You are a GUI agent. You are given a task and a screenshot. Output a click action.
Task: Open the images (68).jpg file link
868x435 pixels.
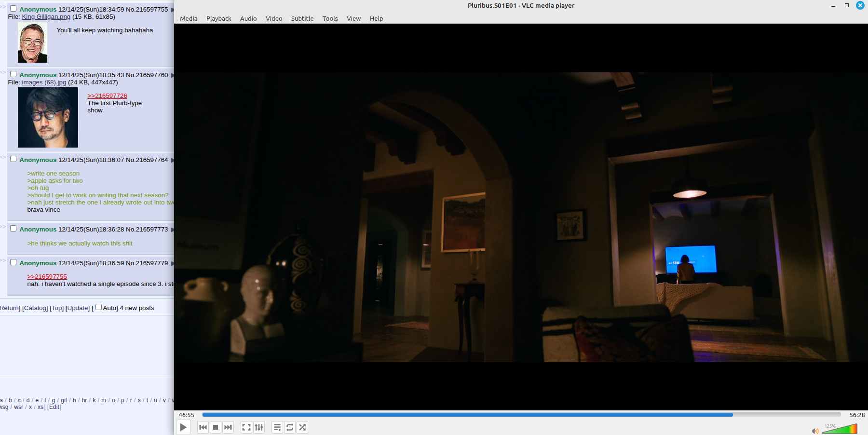tap(44, 82)
